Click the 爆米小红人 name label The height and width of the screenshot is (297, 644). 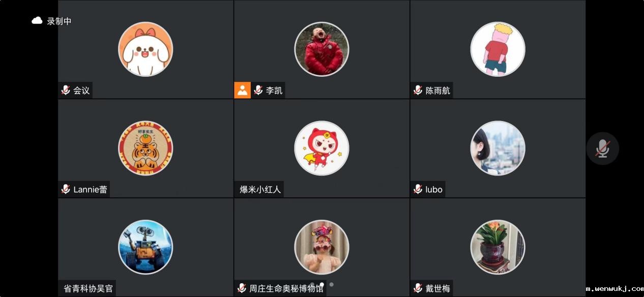point(260,190)
